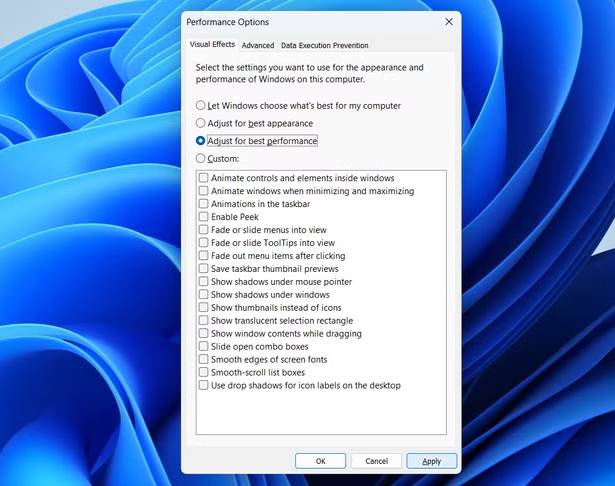Check Slide open combo boxes
The image size is (615, 486).
(203, 346)
